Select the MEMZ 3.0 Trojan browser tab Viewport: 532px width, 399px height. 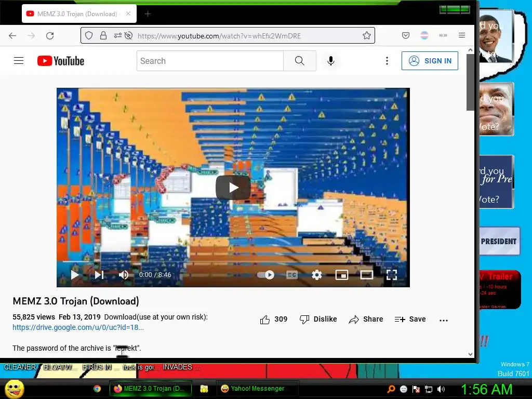79,14
